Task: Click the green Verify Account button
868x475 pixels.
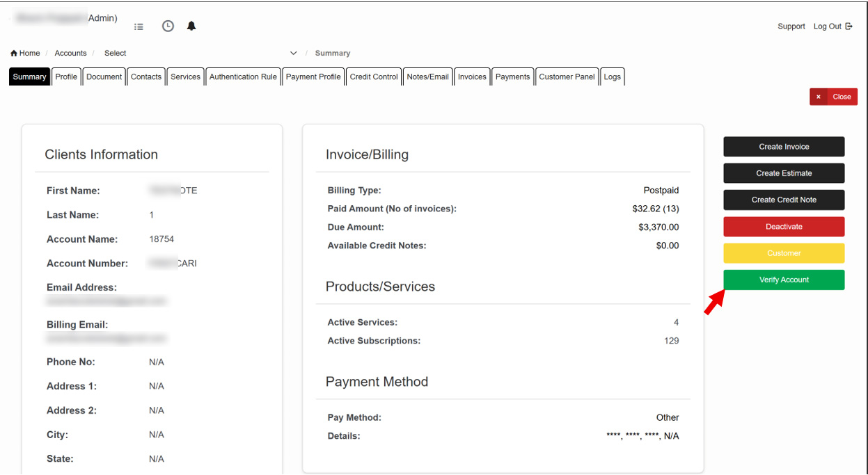Action: [x=784, y=280]
